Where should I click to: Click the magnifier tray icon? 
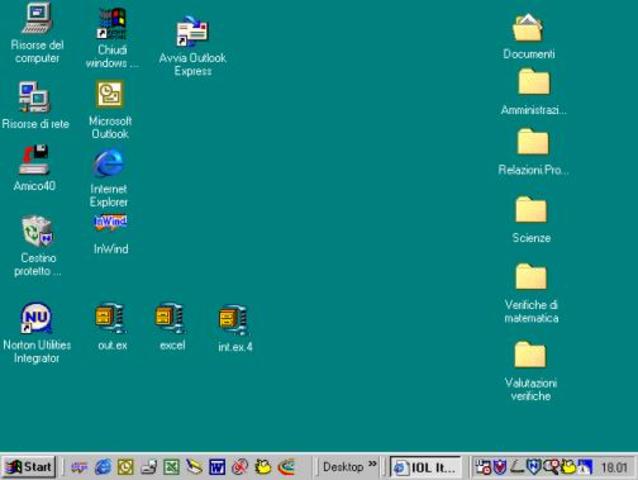[x=551, y=467]
